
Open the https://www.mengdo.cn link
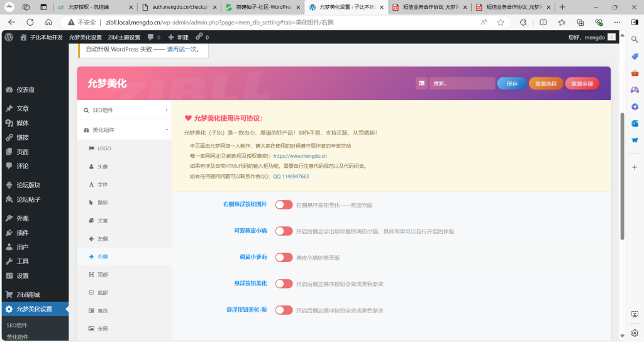click(x=300, y=155)
